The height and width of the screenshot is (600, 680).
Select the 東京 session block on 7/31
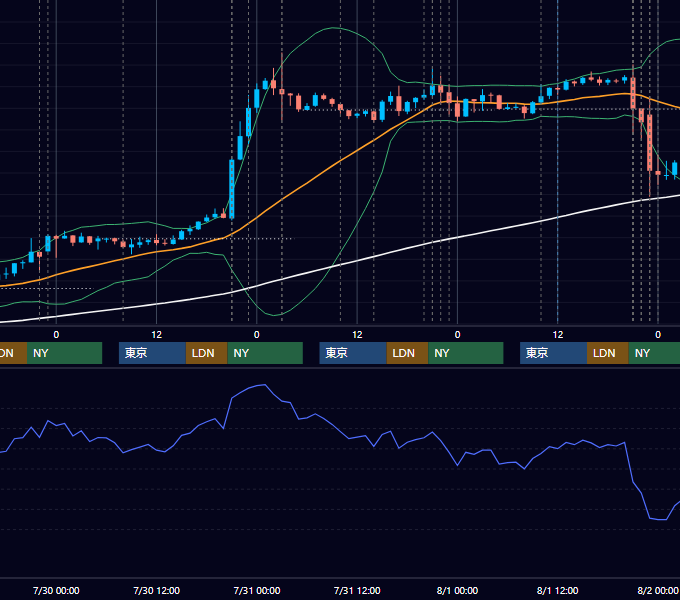coord(353,353)
